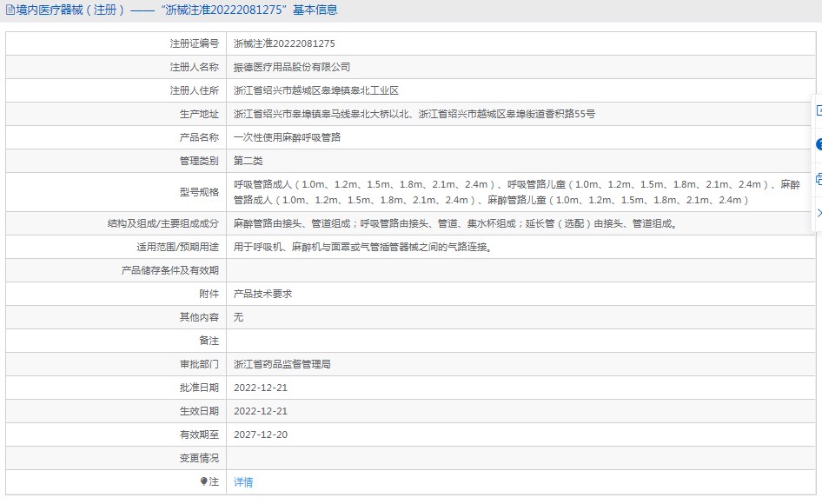
Task: Click the 生产地址 label cell
Action: pos(116,114)
